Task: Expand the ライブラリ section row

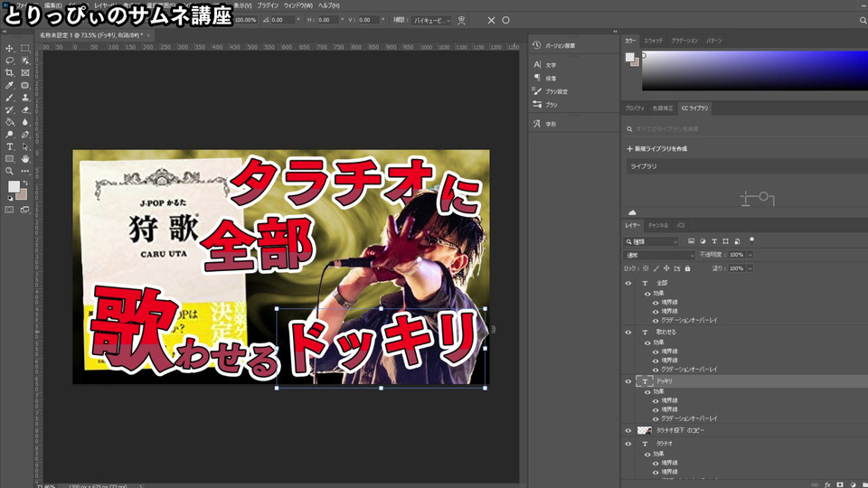Action: [747, 166]
